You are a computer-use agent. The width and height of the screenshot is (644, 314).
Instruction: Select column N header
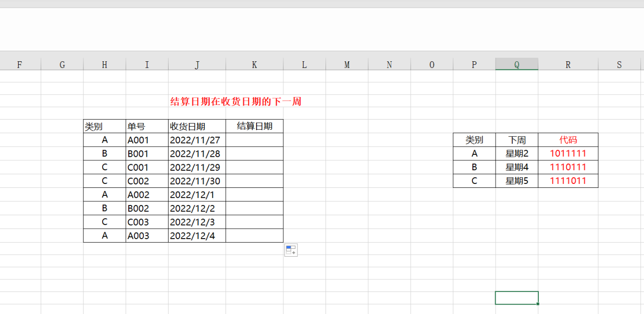pyautogui.click(x=389, y=64)
